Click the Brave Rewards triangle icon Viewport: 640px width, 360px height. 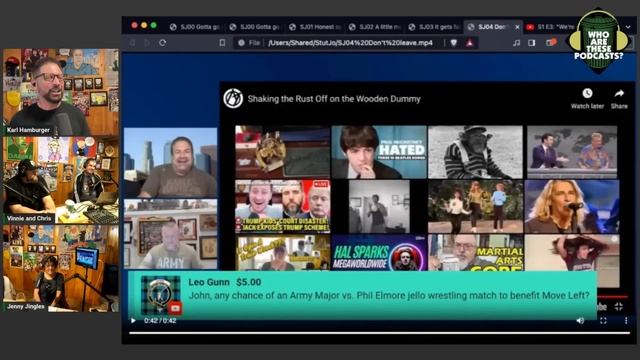pyautogui.click(x=470, y=42)
